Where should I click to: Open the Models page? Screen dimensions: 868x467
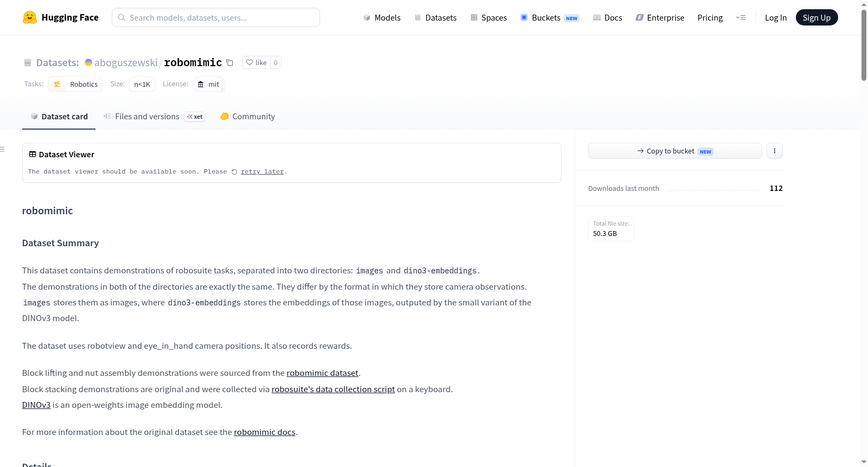(382, 17)
